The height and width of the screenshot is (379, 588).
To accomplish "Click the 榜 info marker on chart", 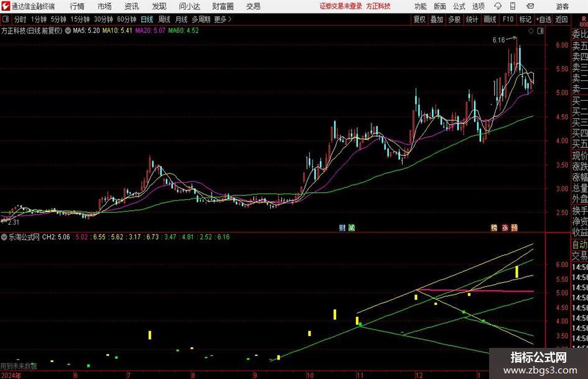I will pyautogui.click(x=494, y=227).
